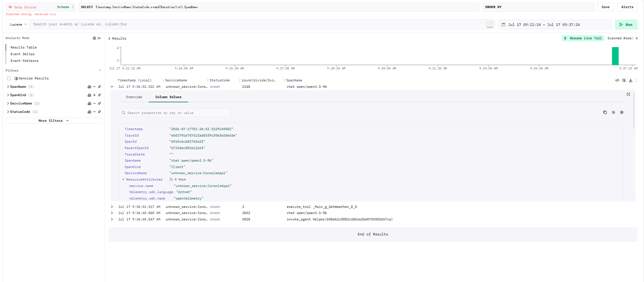Open the Alerts button
Screen dimensions: 644x282
click(x=627, y=7)
